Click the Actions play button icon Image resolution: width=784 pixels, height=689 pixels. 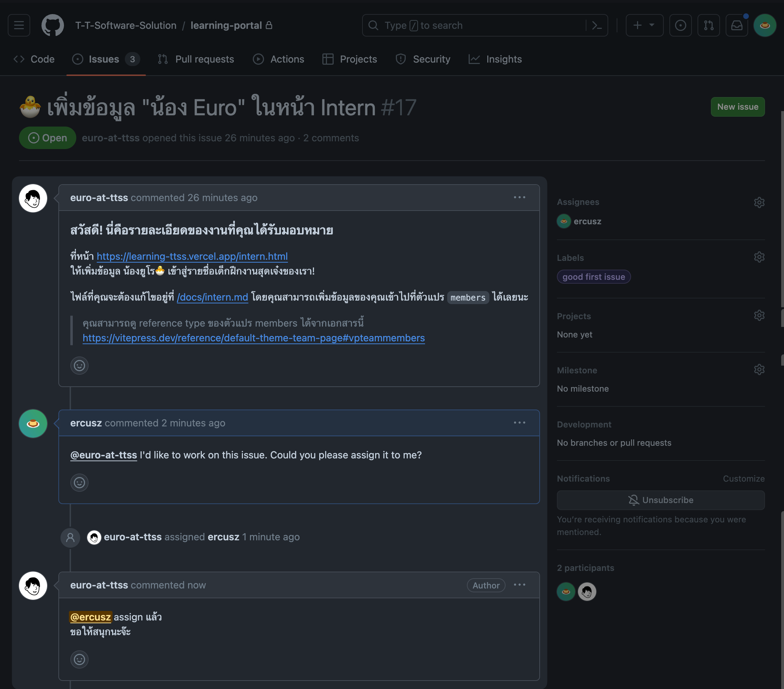259,59
